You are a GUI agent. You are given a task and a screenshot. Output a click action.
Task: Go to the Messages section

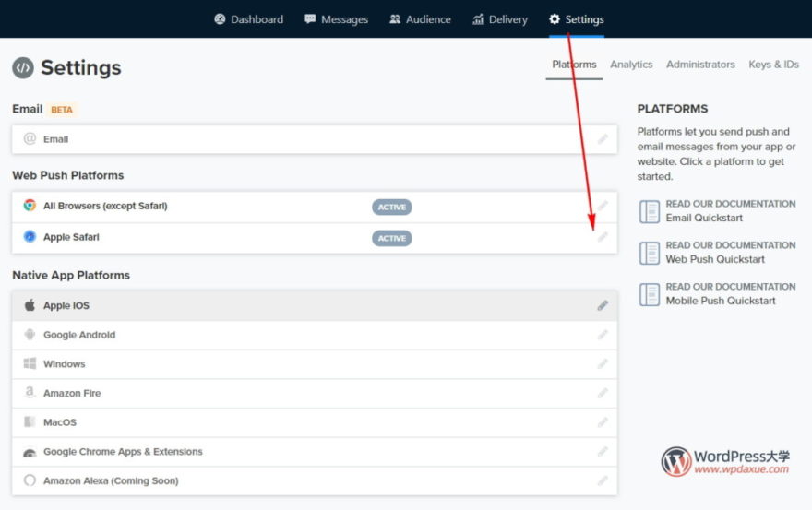click(x=336, y=19)
